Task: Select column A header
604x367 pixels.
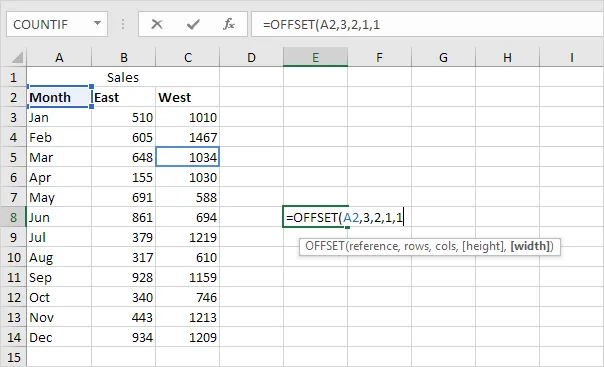Action: (x=59, y=57)
